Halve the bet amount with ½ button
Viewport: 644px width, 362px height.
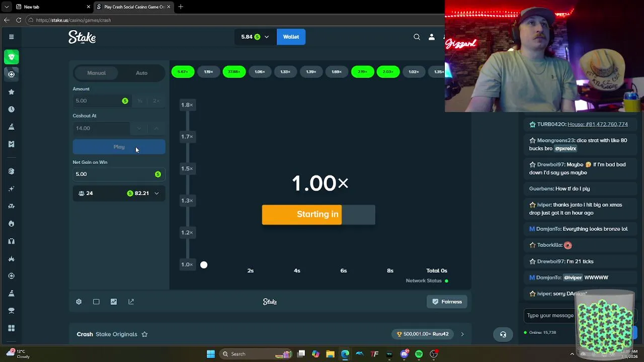[140, 101]
